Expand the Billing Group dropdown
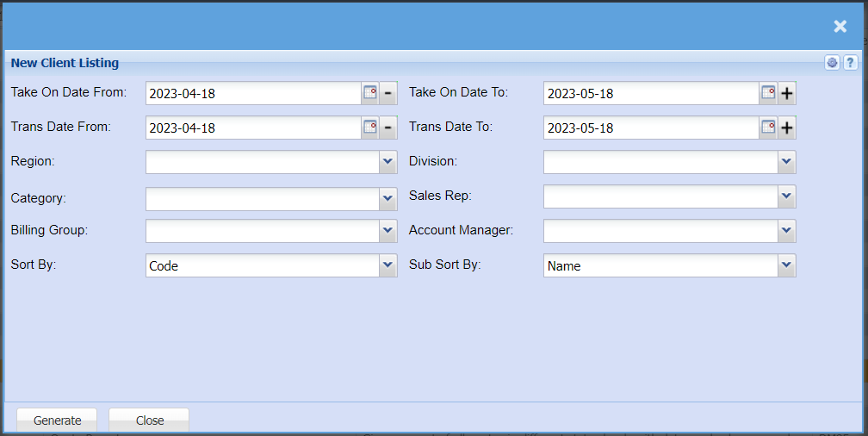The height and width of the screenshot is (436, 868). [388, 230]
